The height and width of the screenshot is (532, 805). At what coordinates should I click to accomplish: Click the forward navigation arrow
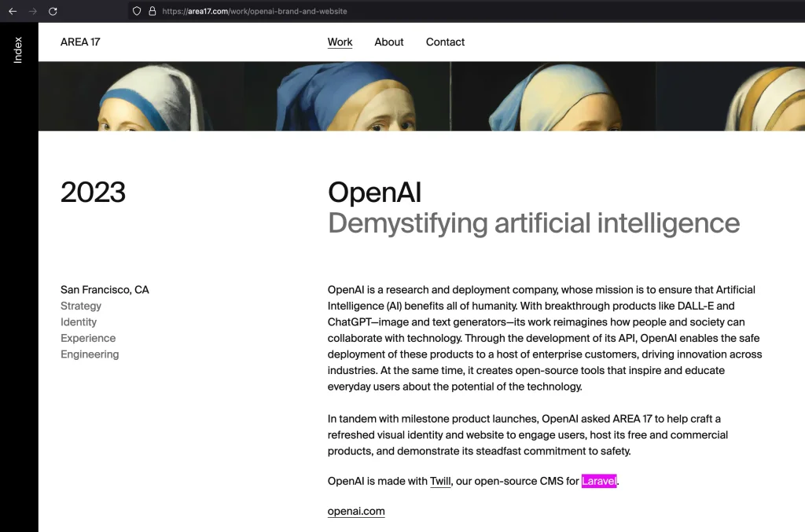click(x=31, y=11)
